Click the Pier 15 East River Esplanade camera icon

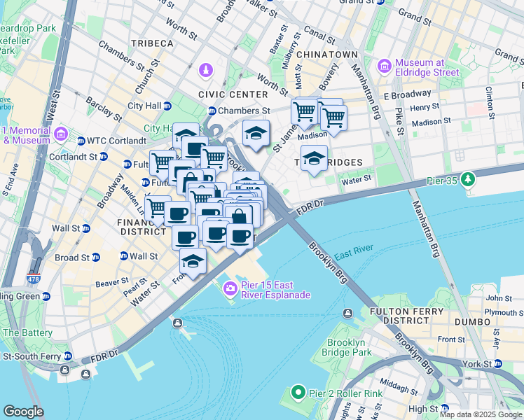(x=230, y=288)
